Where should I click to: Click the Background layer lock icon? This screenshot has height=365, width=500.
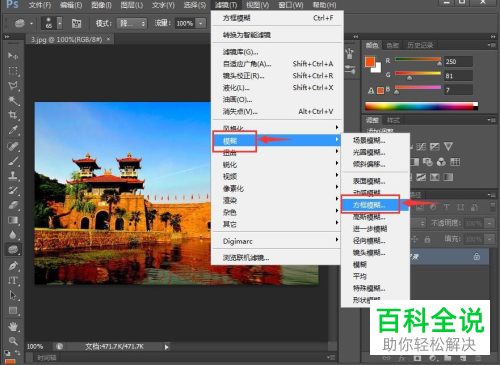click(477, 256)
